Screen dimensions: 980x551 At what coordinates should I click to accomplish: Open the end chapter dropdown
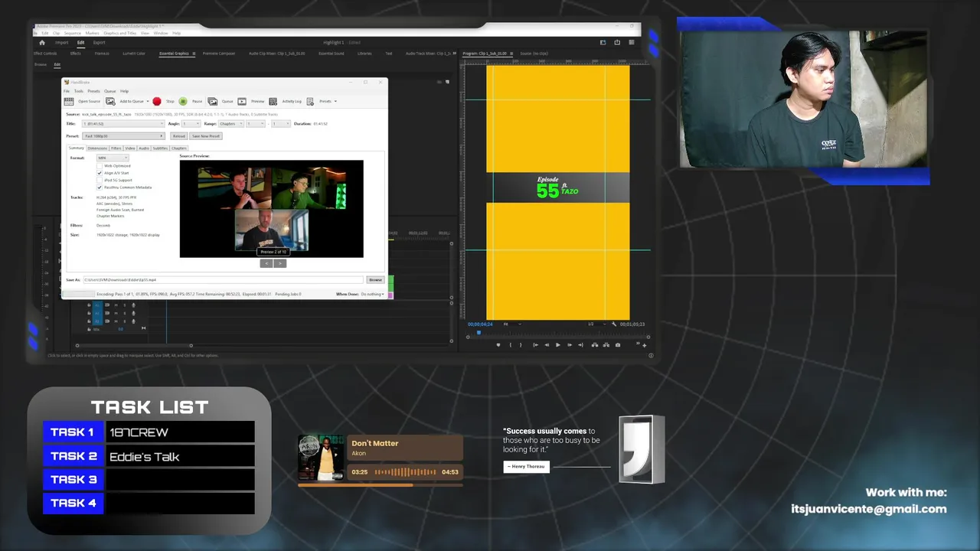point(281,124)
